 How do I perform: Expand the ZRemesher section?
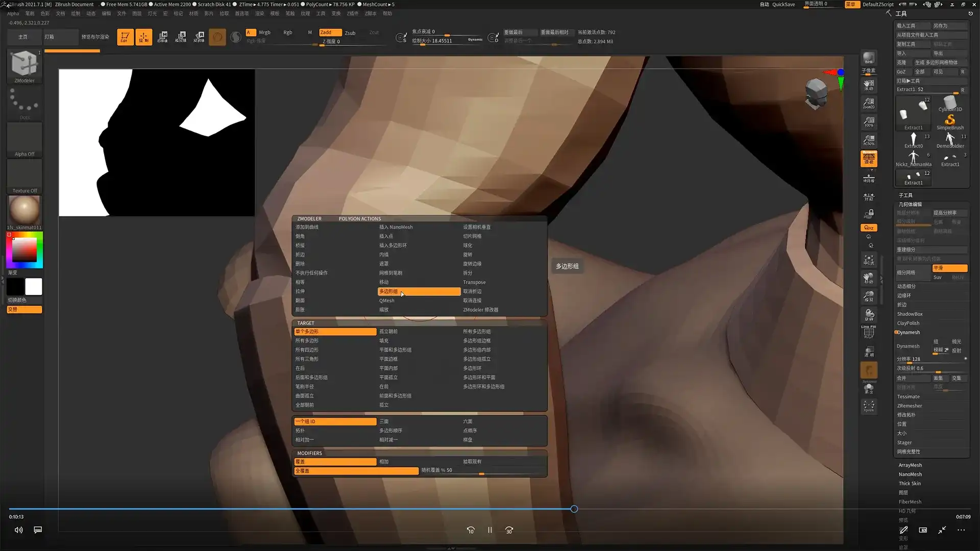click(909, 406)
